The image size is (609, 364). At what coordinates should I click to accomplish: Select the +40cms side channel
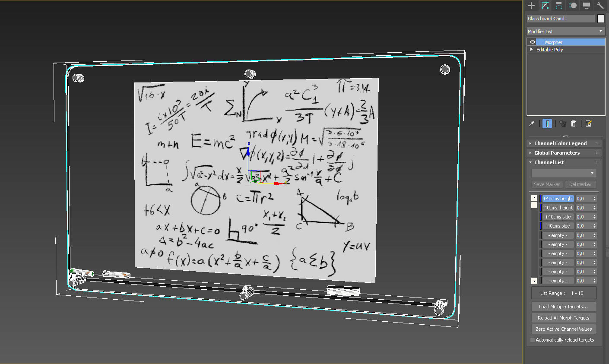pos(558,217)
